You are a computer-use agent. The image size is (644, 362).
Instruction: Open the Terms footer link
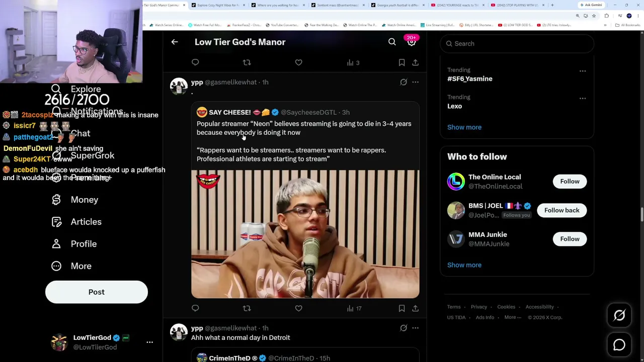point(454,307)
